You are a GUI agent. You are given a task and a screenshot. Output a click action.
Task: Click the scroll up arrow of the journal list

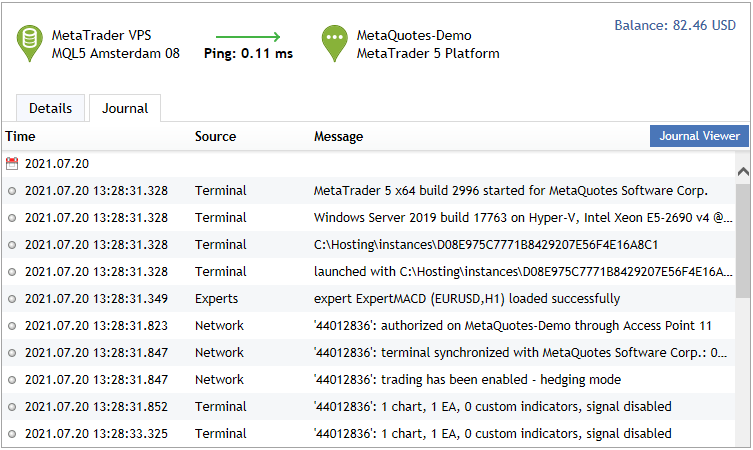pyautogui.click(x=743, y=171)
